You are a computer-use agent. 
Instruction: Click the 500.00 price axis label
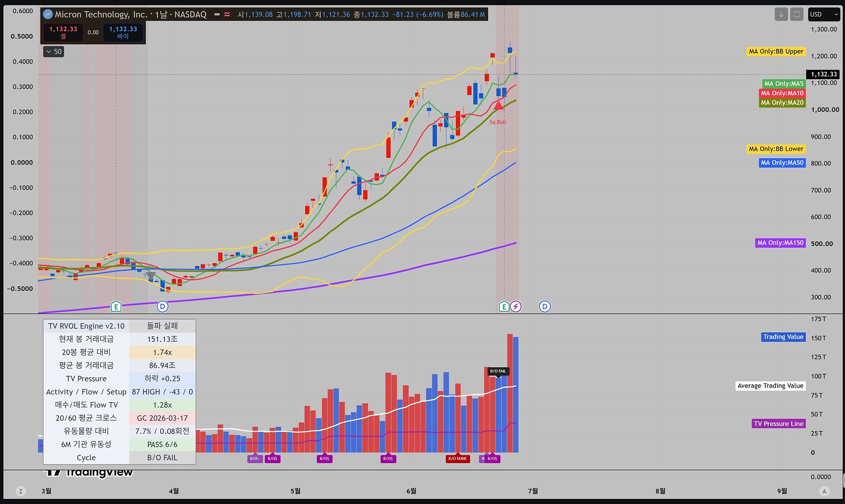(x=822, y=244)
